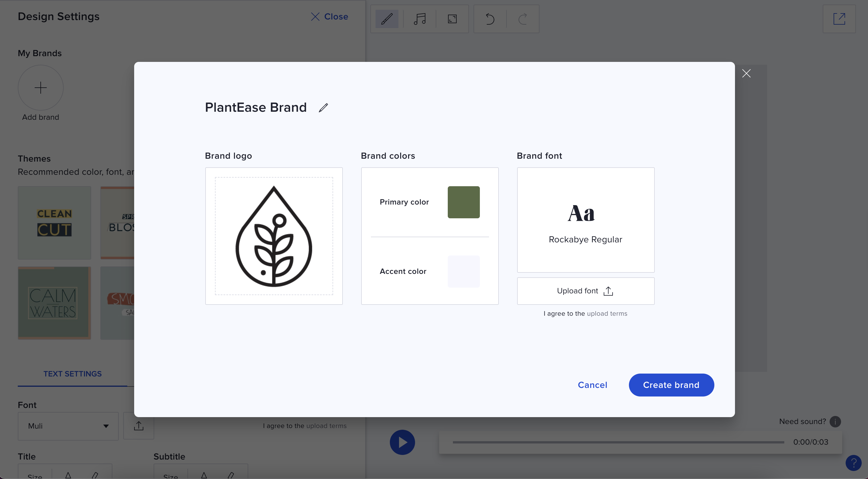Select the music note tool
Screen dimensions: 868x479
coord(420,18)
